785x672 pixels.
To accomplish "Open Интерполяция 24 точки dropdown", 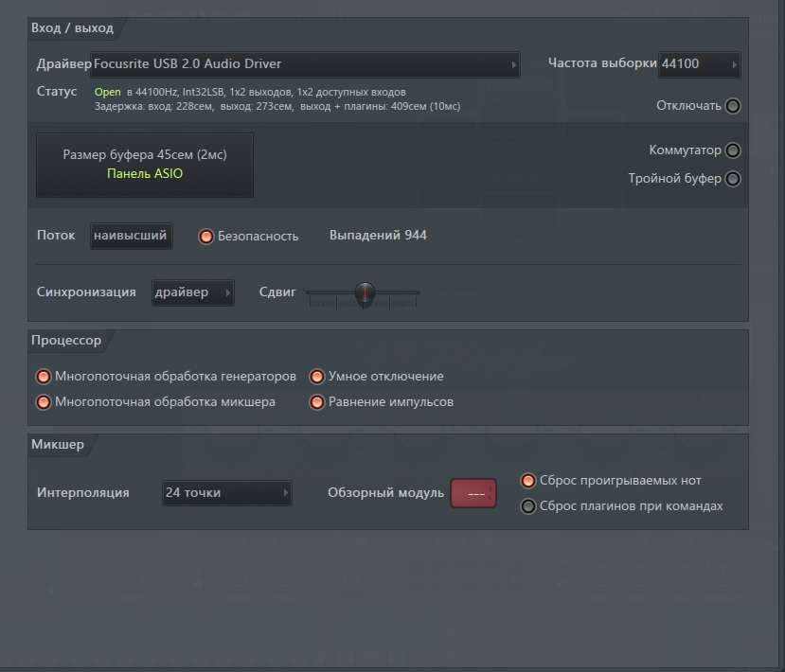I will [x=226, y=493].
